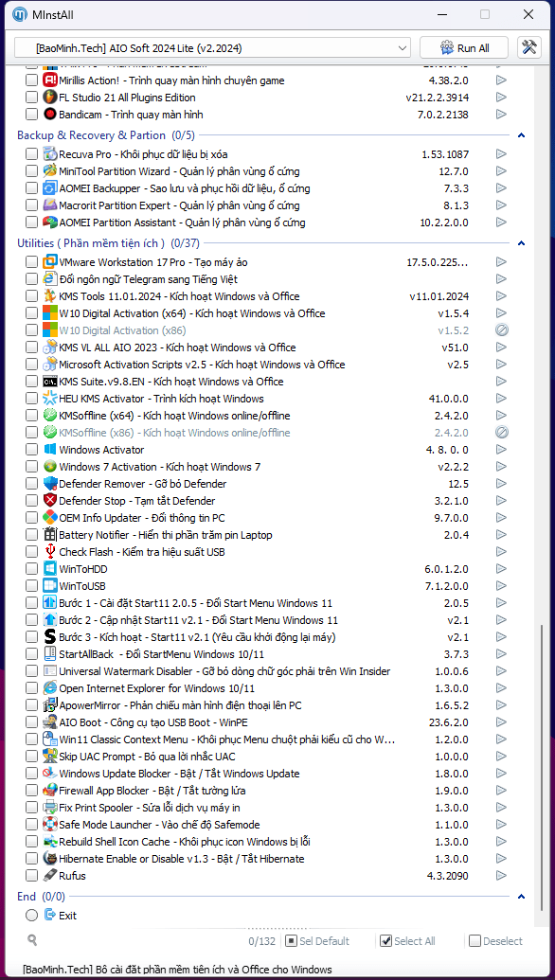This screenshot has width=555, height=980.
Task: Click the Battery Notifier icon
Action: click(x=50, y=535)
